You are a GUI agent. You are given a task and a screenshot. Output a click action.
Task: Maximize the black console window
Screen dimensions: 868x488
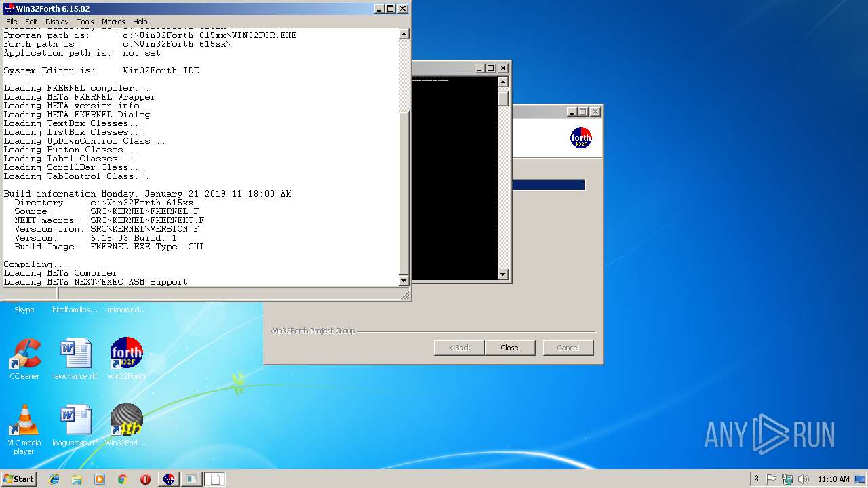(x=491, y=68)
